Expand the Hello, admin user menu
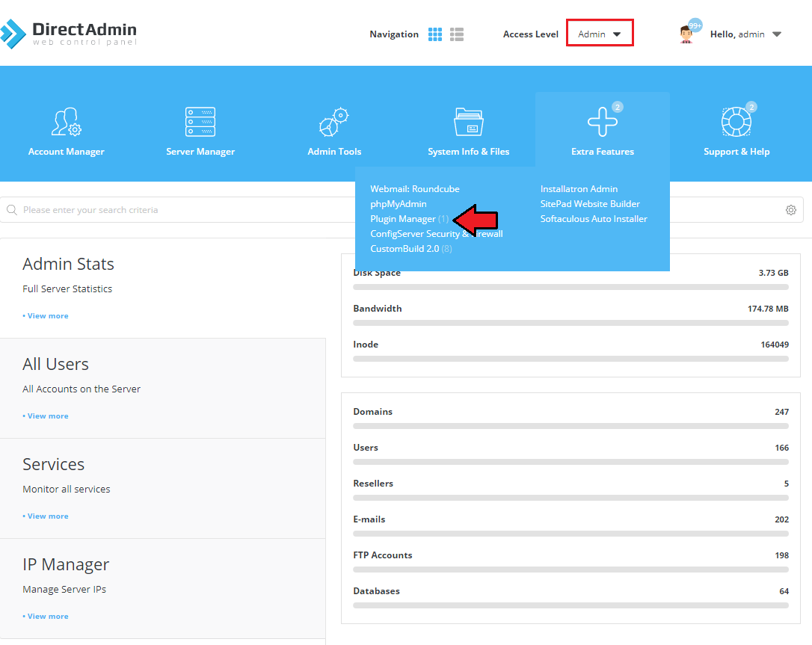This screenshot has width=812, height=645. pyautogui.click(x=745, y=34)
